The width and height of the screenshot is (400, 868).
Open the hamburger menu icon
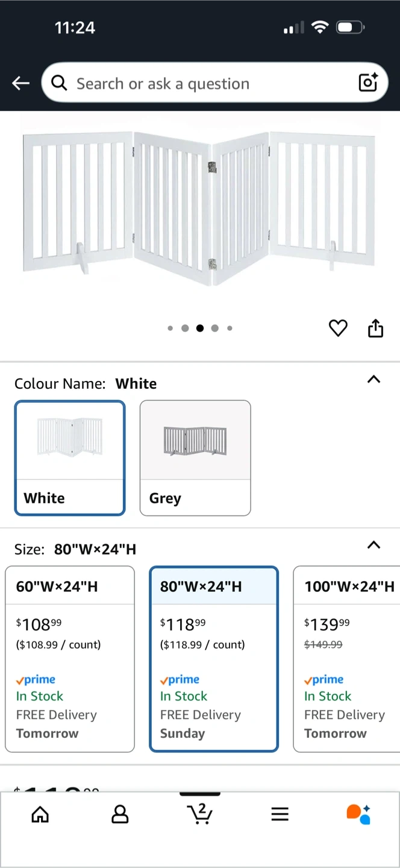pos(280,814)
